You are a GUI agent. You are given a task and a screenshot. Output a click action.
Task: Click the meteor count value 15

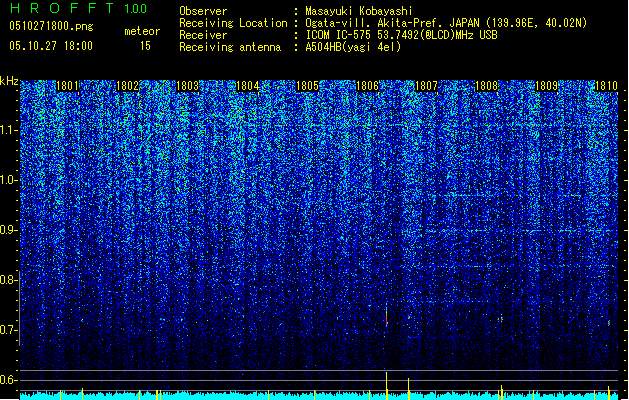click(145, 46)
